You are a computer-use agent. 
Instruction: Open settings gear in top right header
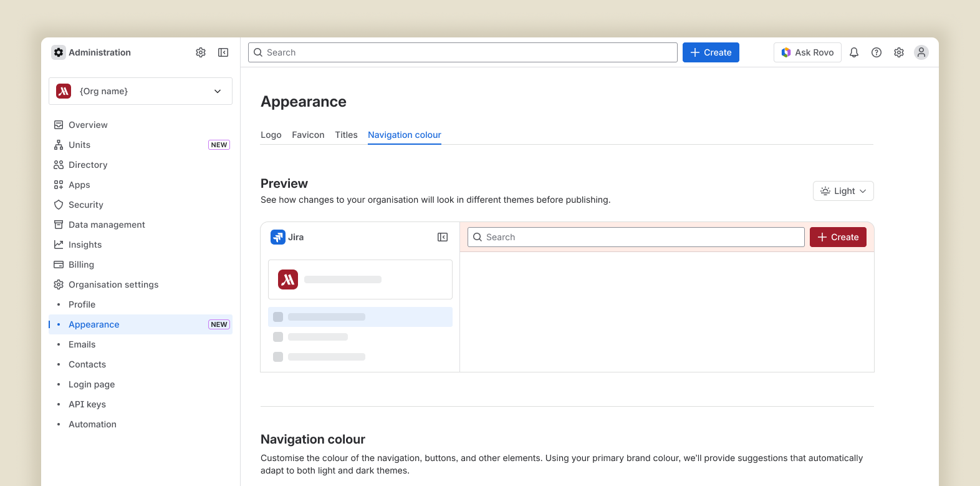(x=899, y=52)
